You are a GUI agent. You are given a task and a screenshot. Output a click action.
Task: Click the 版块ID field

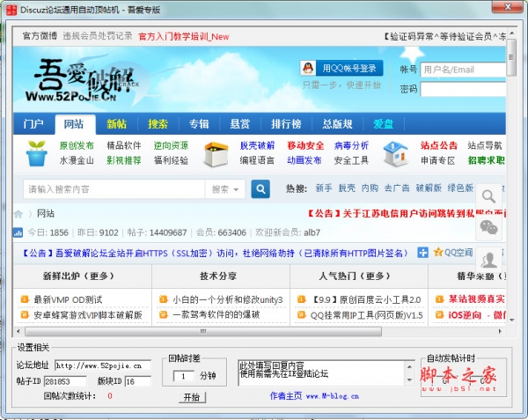click(x=138, y=381)
